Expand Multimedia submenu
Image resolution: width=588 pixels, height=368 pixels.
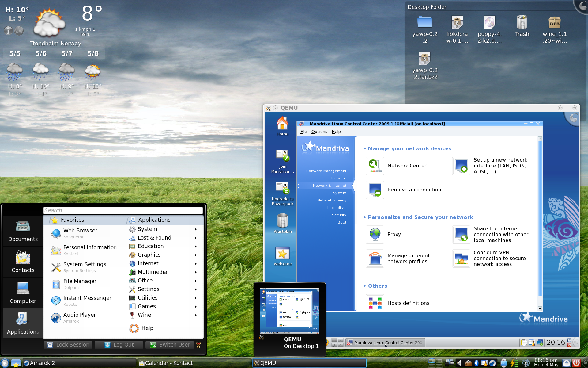pos(163,272)
